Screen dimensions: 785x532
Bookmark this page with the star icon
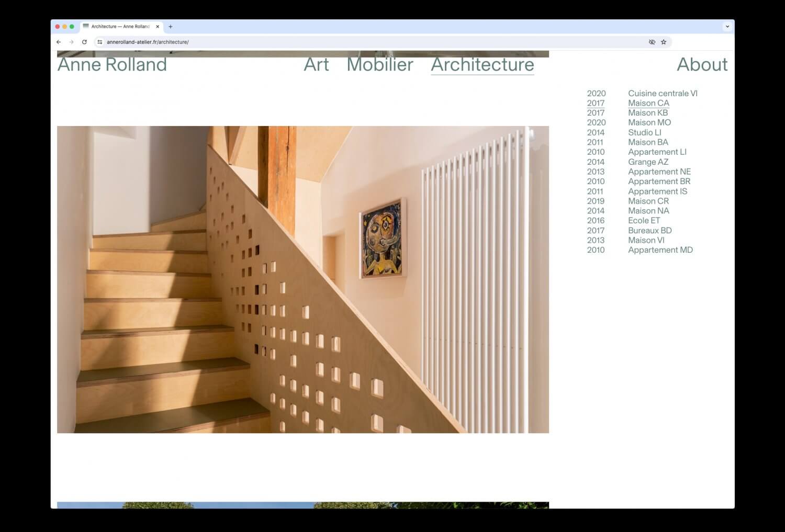click(x=664, y=42)
